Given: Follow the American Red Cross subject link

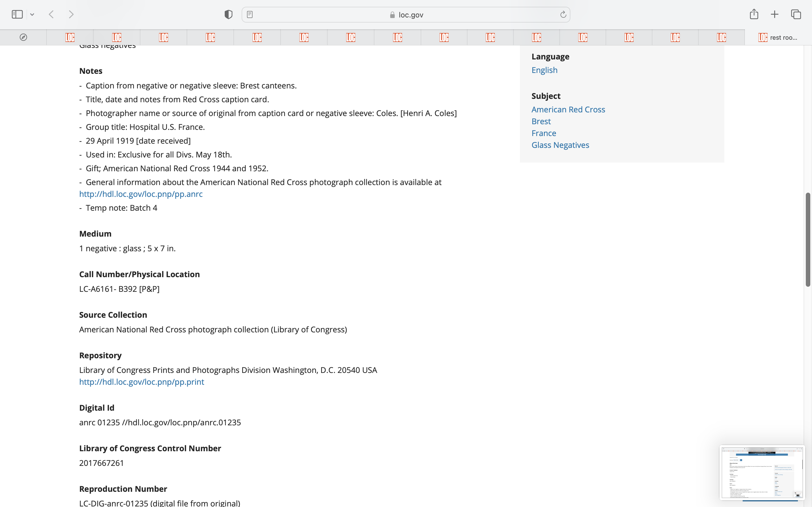Looking at the screenshot, I should [x=568, y=109].
